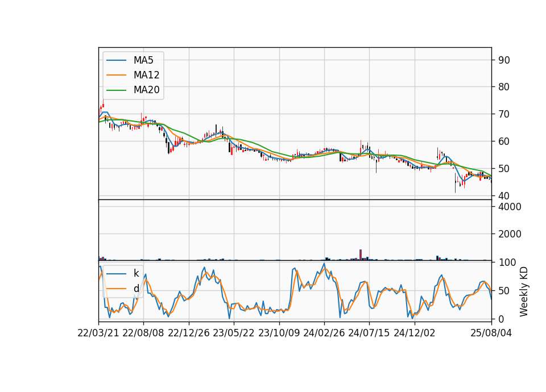Click the orange MA12 legend line
The width and height of the screenshot is (546, 392).
[x=116, y=75]
